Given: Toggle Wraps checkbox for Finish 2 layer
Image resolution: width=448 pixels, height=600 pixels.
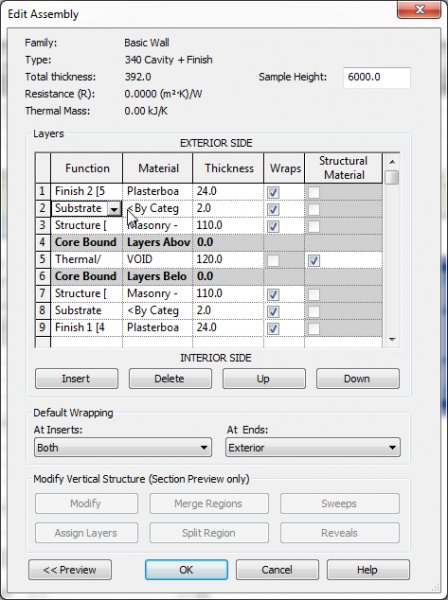Looking at the screenshot, I should pos(273,192).
